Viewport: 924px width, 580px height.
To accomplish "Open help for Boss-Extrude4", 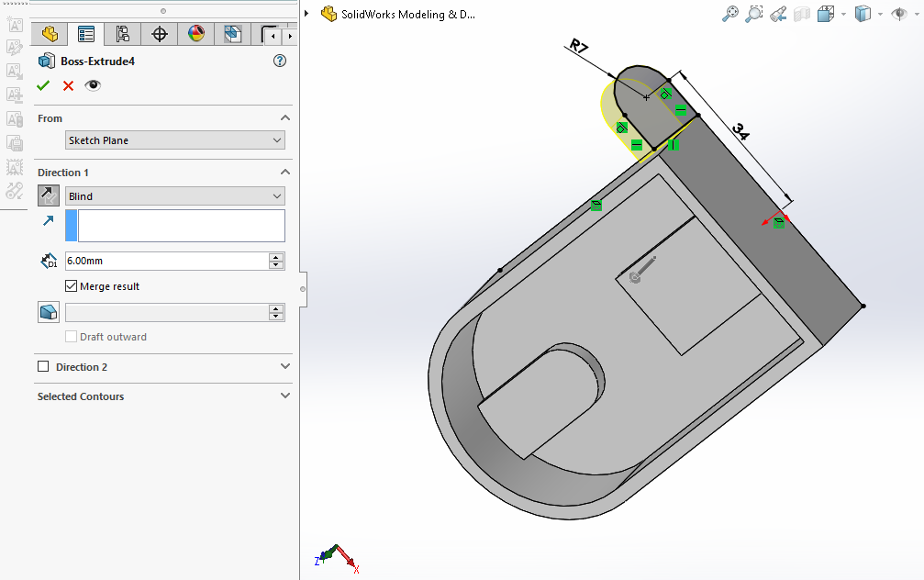I will tap(280, 61).
